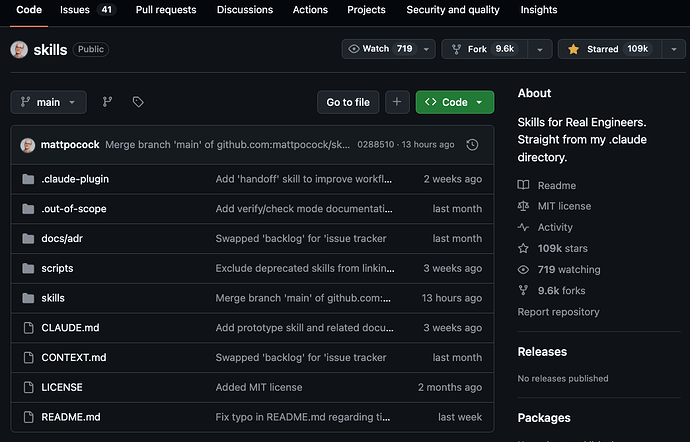Viewport: 690px width, 442px height.
Task: Open the Issues tab
Action: tap(88, 10)
